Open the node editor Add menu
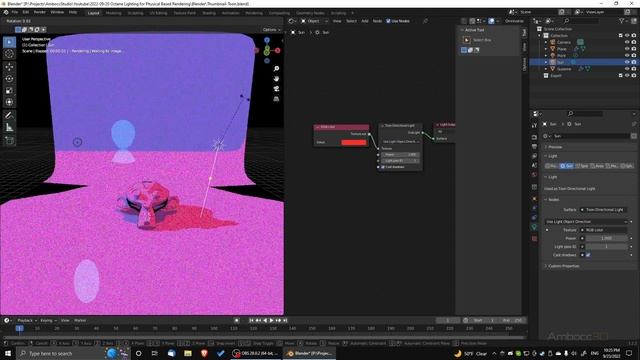640x360 pixels. point(364,21)
